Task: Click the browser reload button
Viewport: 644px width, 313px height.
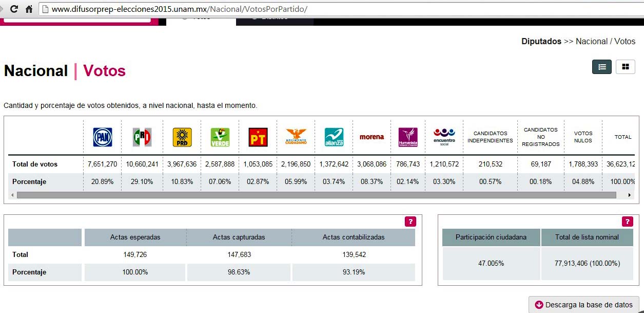Action: (14, 9)
